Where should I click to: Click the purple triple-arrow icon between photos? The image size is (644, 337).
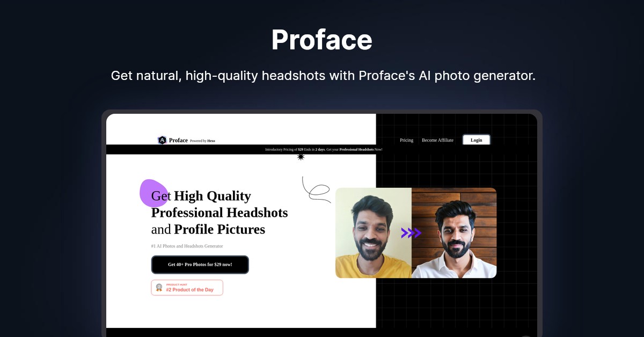(x=411, y=233)
